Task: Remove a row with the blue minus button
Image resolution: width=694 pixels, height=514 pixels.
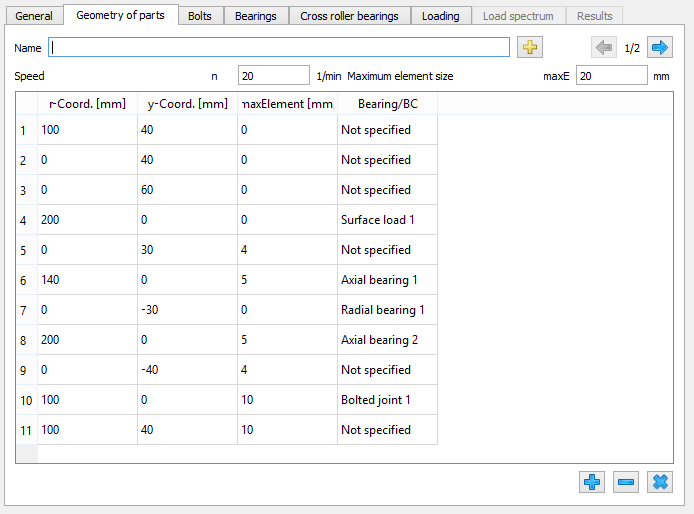Action: click(x=626, y=482)
